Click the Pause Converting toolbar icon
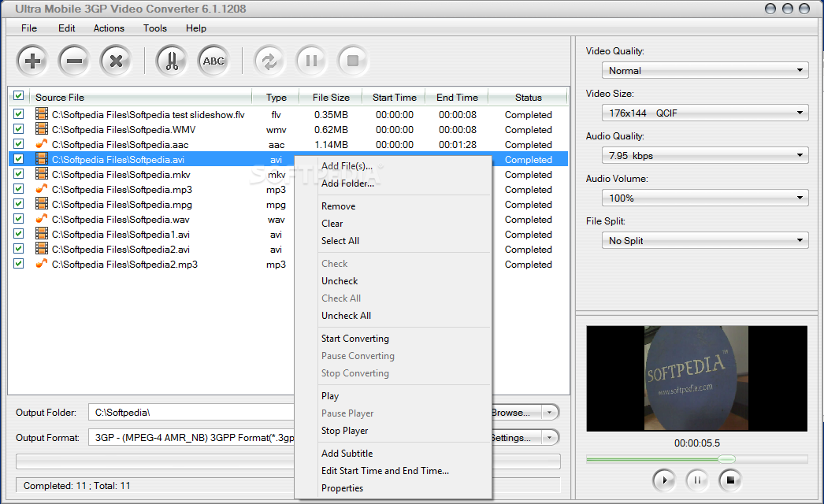 pos(311,61)
